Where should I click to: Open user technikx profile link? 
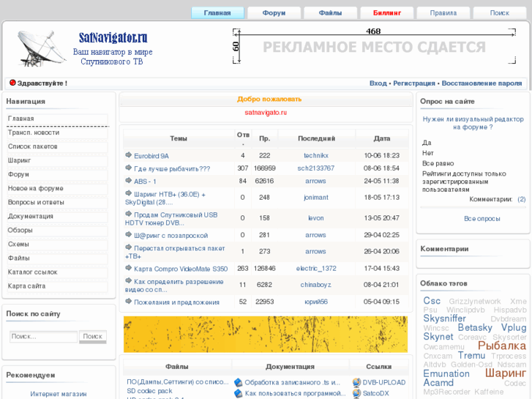pos(316,155)
